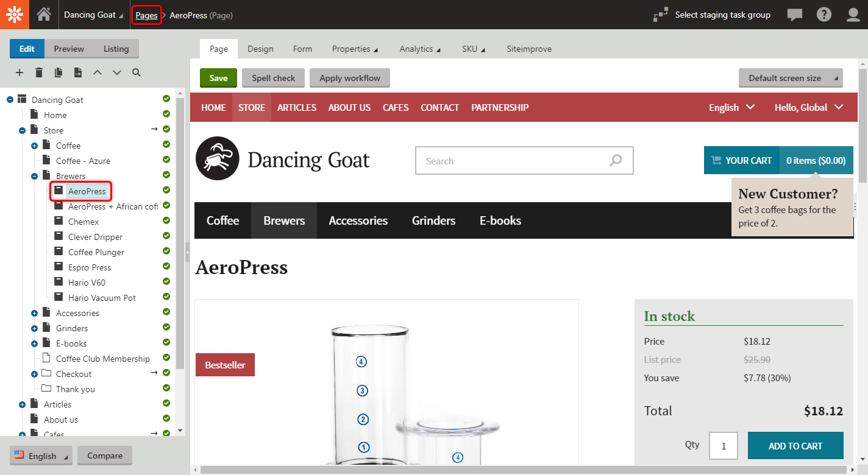Open the Properties tab menu
The width and height of the screenshot is (868, 475).
(355, 49)
